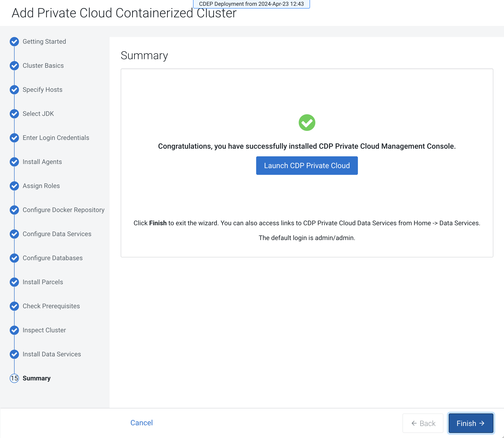Screen dimensions: 504x438
Task: Click the green success checkmark icon
Action: 307,123
